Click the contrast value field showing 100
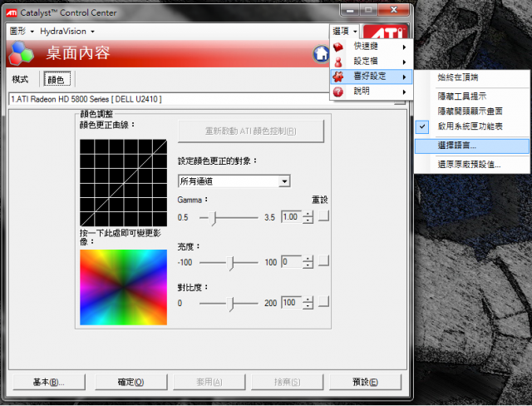 (x=292, y=303)
